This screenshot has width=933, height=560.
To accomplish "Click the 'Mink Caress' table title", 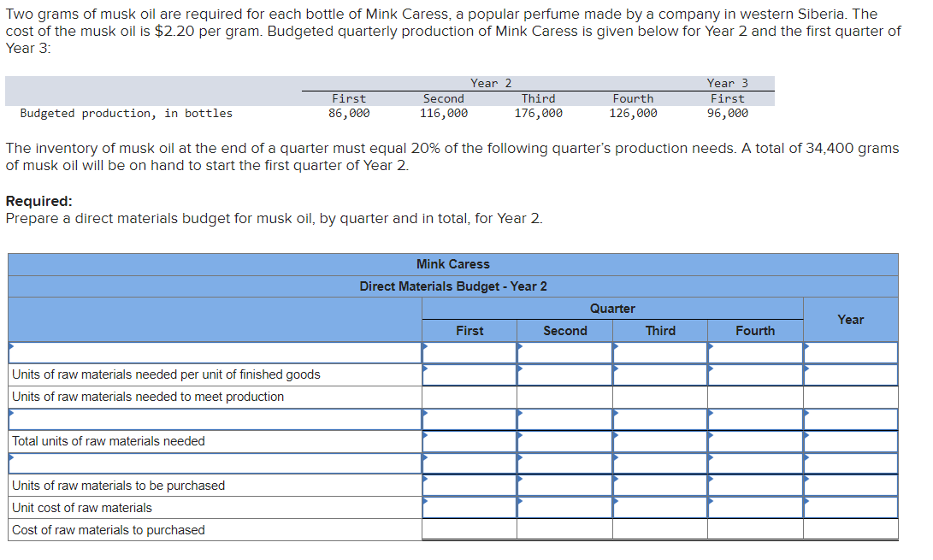I will (452, 264).
